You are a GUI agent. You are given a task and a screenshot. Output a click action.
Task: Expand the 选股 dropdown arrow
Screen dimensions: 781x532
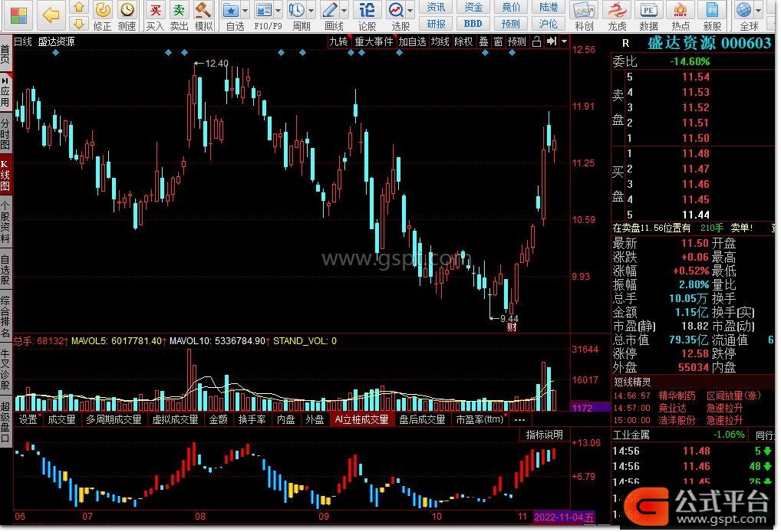[410, 11]
